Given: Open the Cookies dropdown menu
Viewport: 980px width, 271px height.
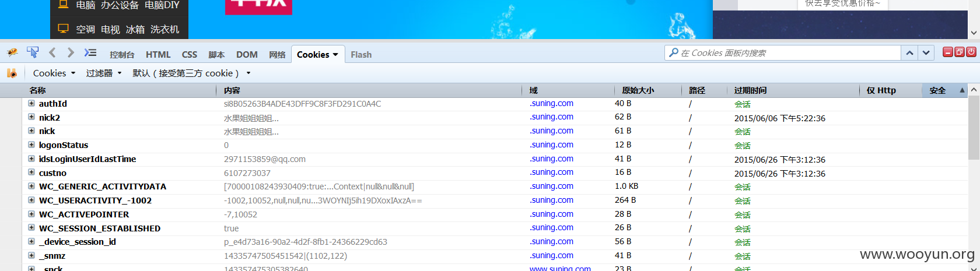Looking at the screenshot, I should point(54,73).
